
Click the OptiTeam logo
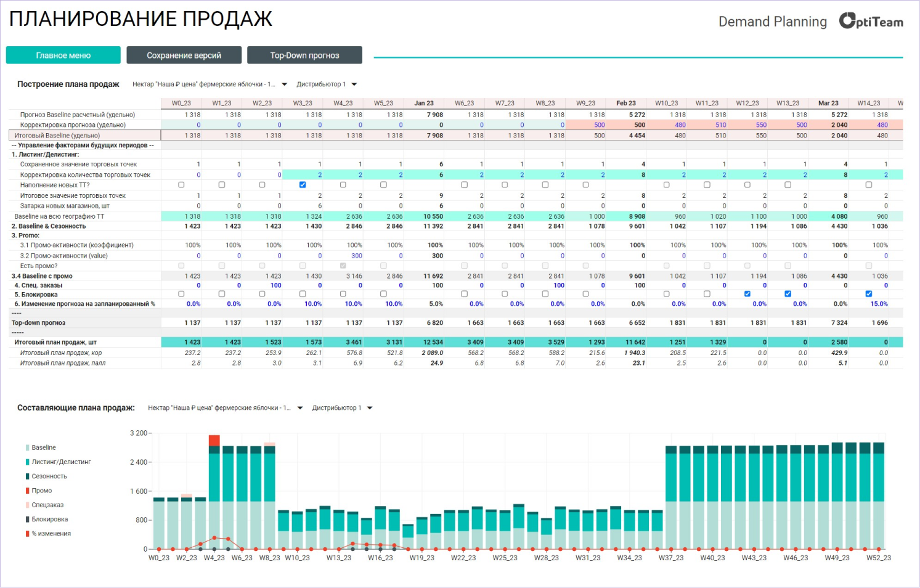tap(871, 22)
